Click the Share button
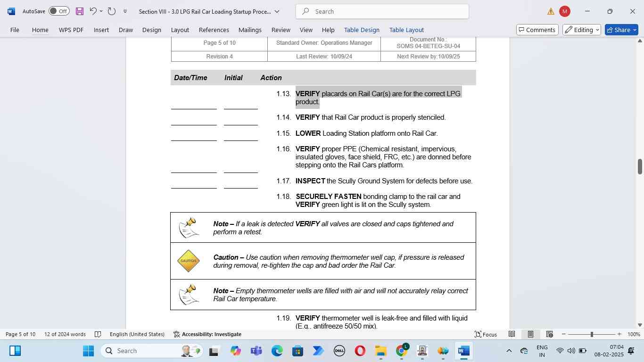This screenshot has width=644, height=362. click(x=621, y=30)
